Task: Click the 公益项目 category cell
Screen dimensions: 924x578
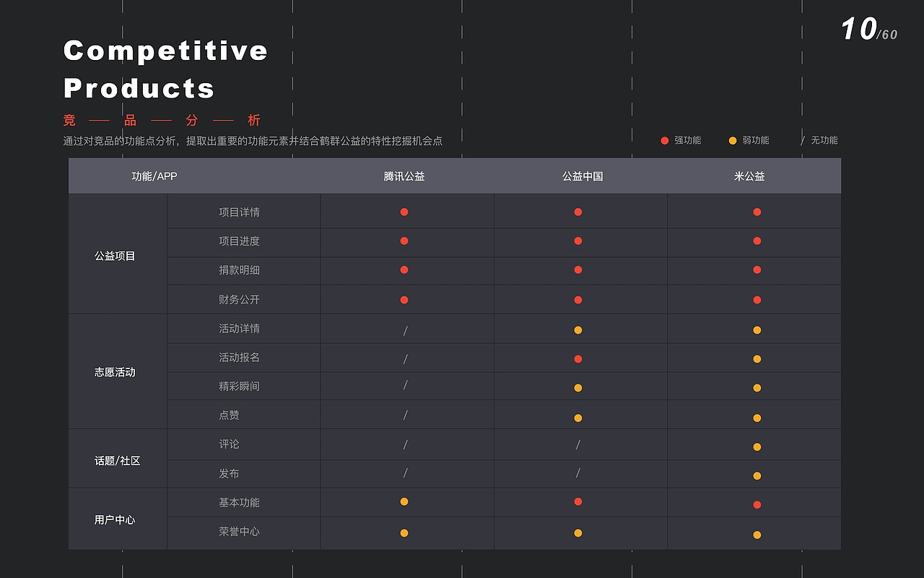Action: pyautogui.click(x=115, y=256)
